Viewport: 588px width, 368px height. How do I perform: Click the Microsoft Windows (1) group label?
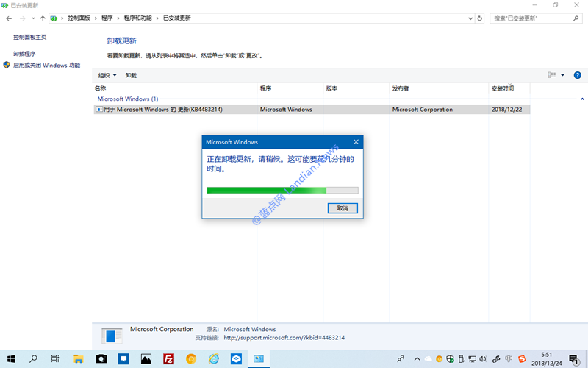128,99
